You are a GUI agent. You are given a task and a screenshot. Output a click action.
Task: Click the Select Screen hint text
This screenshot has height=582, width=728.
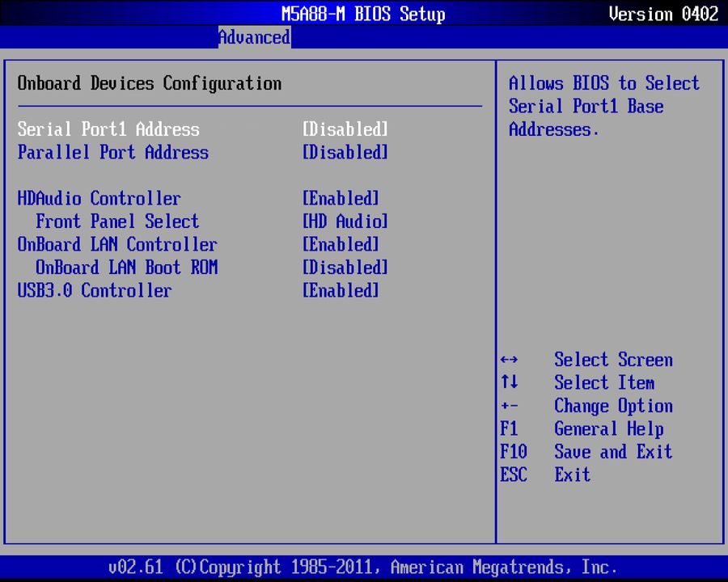613,360
